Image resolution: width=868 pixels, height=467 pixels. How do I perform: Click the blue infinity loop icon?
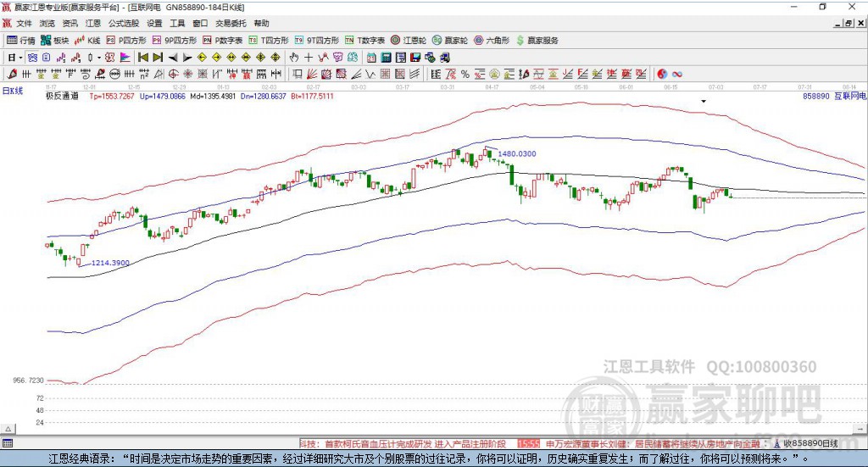coord(677,74)
